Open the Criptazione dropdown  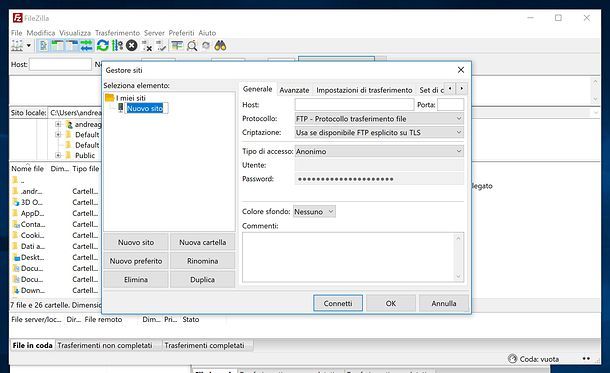click(x=379, y=132)
